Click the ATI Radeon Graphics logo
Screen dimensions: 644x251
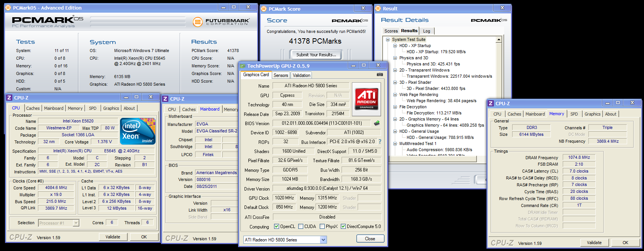tap(366, 98)
